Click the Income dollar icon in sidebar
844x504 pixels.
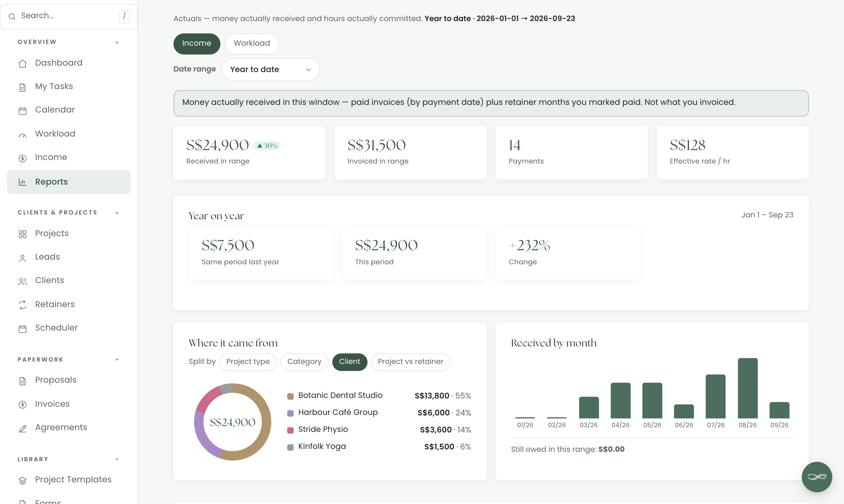click(x=22, y=158)
